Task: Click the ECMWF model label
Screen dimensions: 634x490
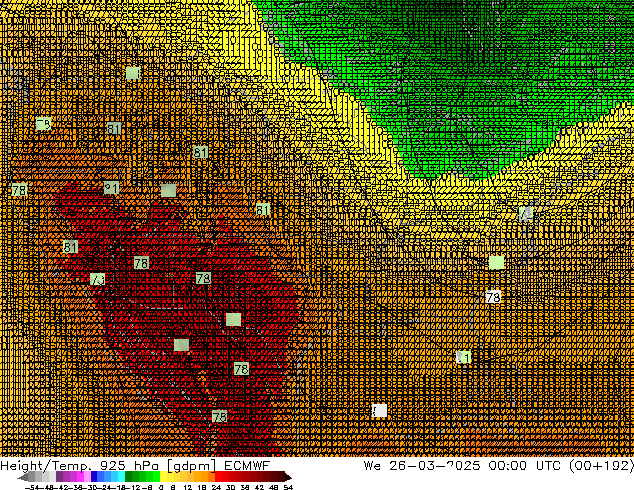Action: pyautogui.click(x=247, y=465)
